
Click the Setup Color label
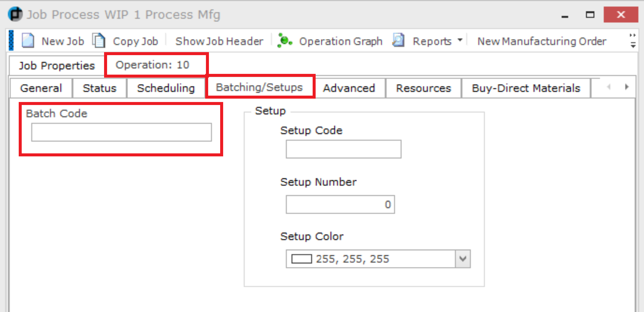[x=312, y=236]
